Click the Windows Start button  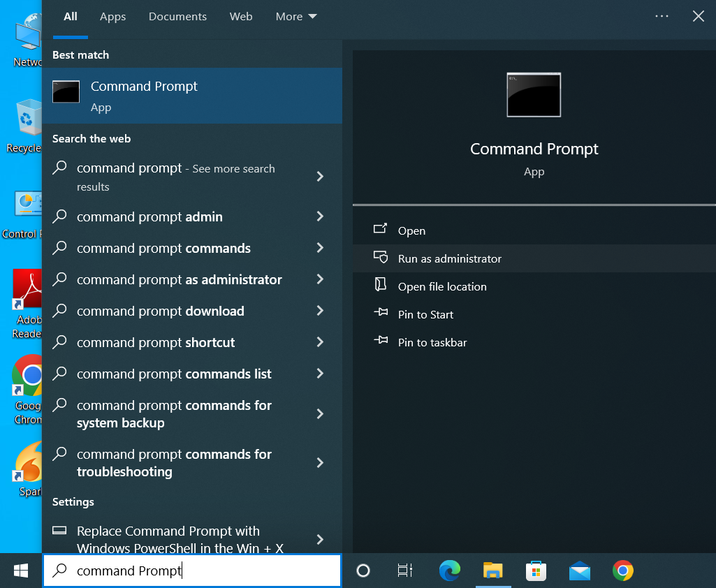pos(20,571)
